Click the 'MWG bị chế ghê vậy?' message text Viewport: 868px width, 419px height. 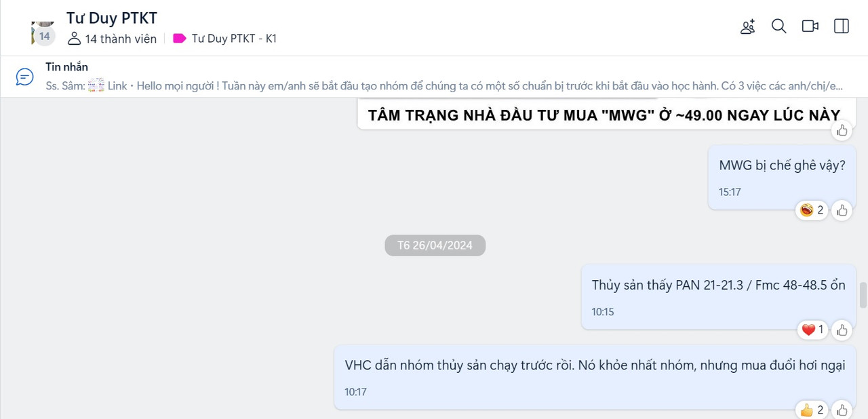[782, 165]
